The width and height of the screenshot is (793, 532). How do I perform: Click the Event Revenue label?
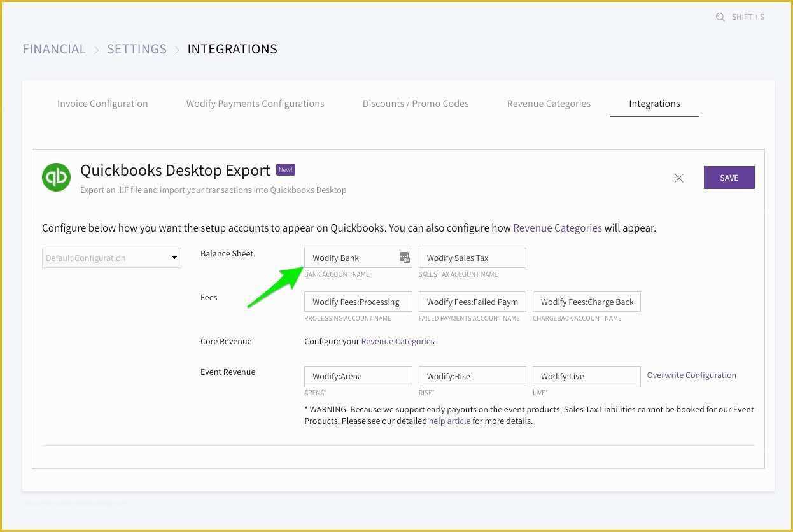pos(228,372)
